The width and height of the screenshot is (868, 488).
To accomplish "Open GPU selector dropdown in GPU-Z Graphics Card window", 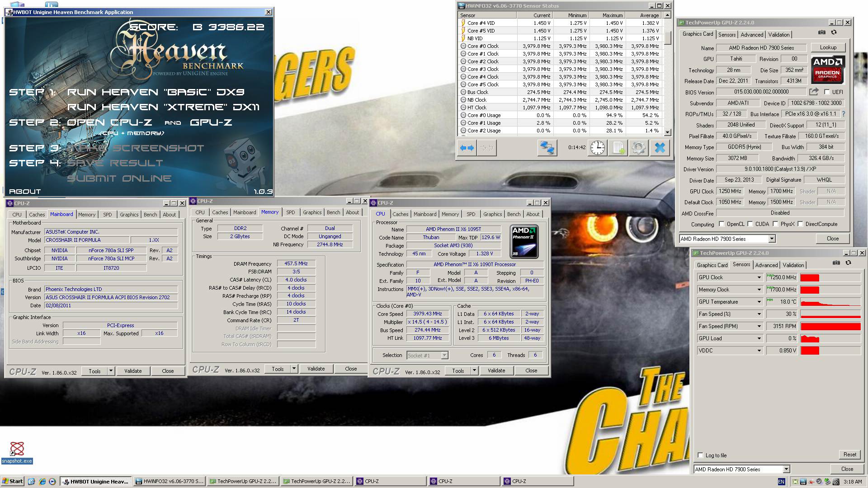I will [x=772, y=239].
